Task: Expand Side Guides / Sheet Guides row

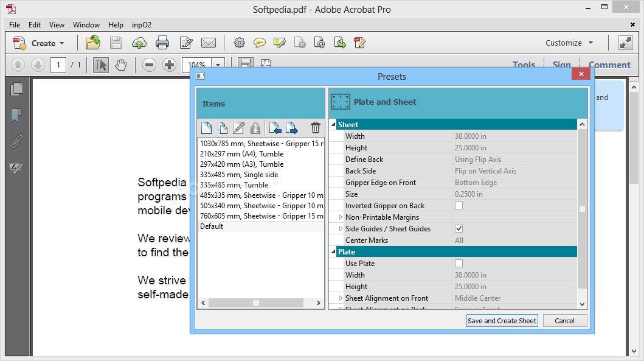Action: click(341, 229)
